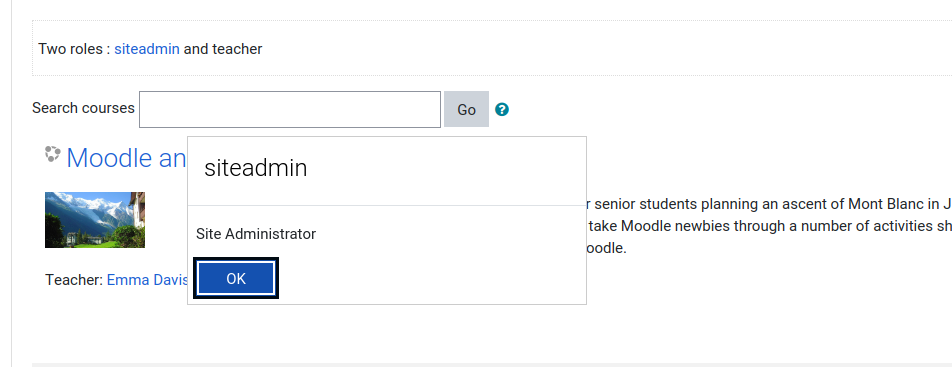This screenshot has height=367, width=952.
Task: Open the siteadmin glossary link
Action: pyautogui.click(x=147, y=49)
